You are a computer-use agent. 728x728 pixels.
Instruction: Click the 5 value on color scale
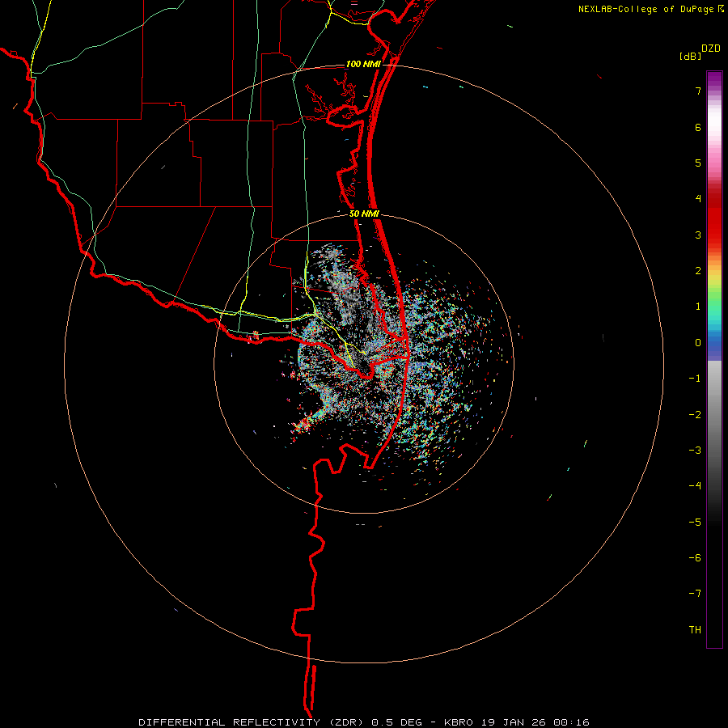click(x=698, y=163)
